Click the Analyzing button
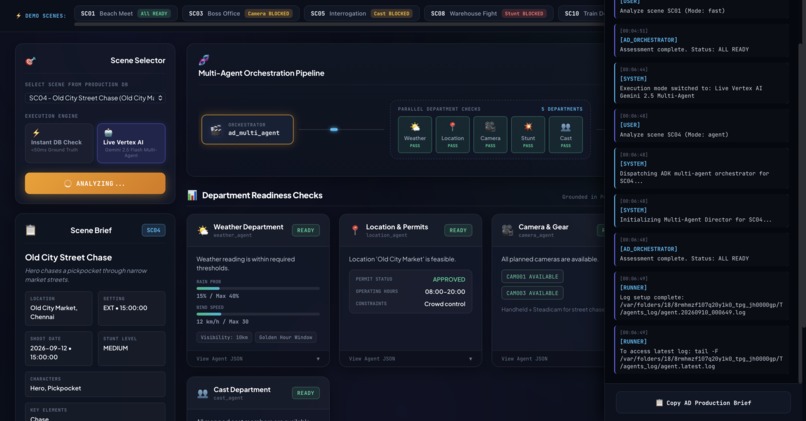The image size is (806, 421). (95, 184)
